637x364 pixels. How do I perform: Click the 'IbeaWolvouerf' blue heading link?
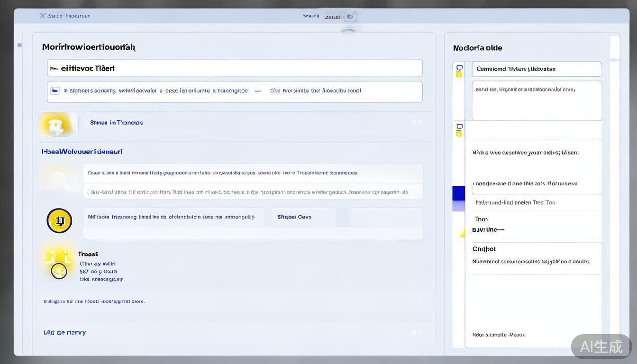82,152
